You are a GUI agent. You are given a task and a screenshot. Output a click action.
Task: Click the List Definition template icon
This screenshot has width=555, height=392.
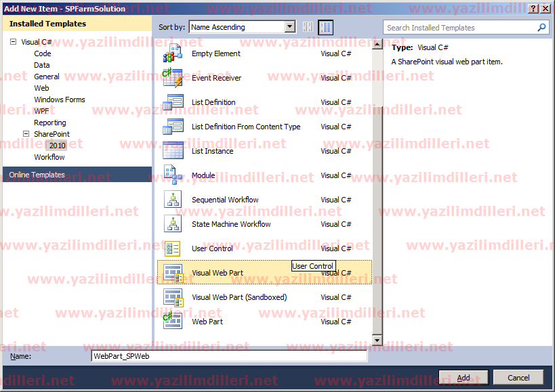173,102
